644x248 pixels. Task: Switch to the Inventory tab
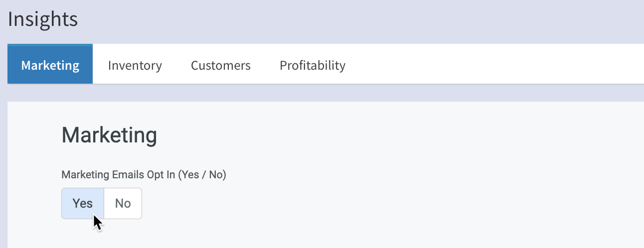click(x=135, y=65)
